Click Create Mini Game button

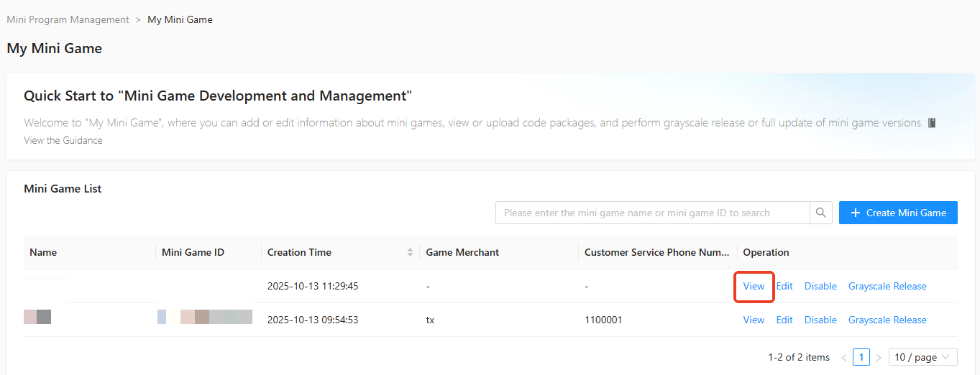point(898,213)
